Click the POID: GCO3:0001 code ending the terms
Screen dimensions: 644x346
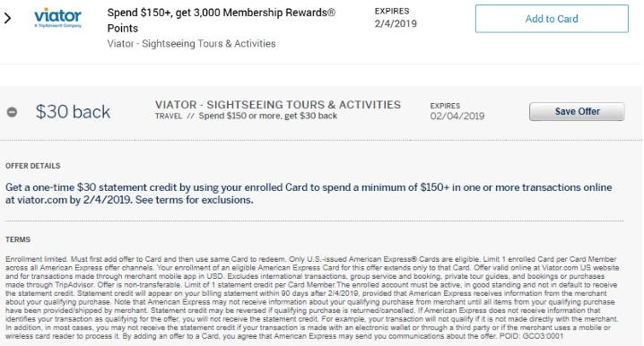532,336
